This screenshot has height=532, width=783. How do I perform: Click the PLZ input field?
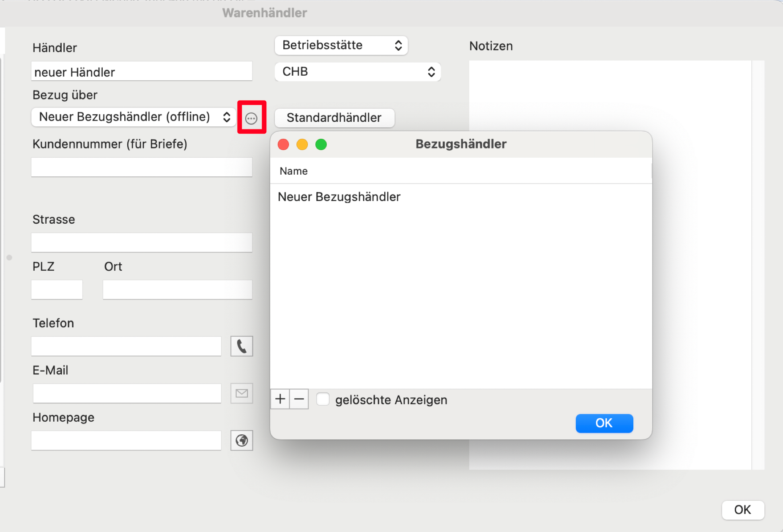(x=57, y=290)
